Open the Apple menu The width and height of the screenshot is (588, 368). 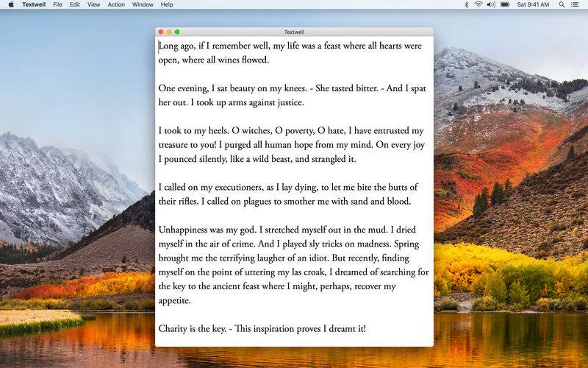pyautogui.click(x=11, y=4)
